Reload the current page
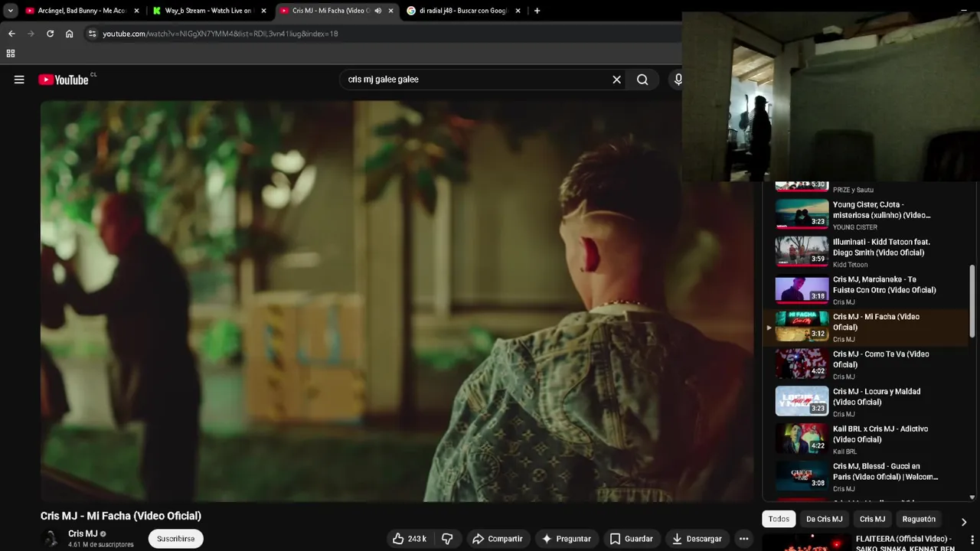The image size is (980, 551). (50, 34)
